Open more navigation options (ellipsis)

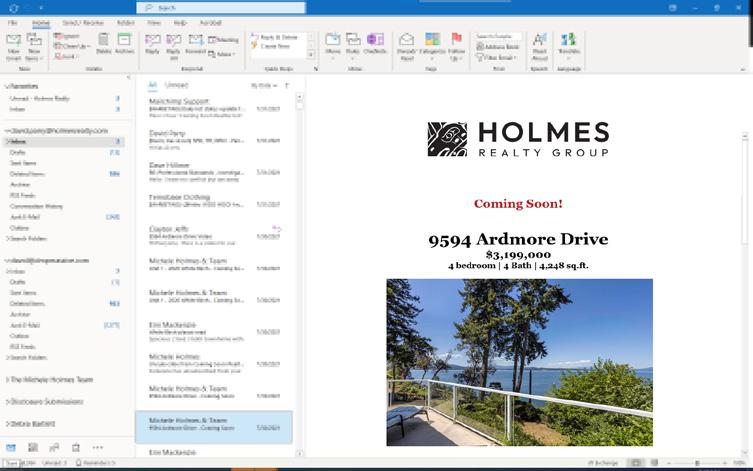coord(97,447)
